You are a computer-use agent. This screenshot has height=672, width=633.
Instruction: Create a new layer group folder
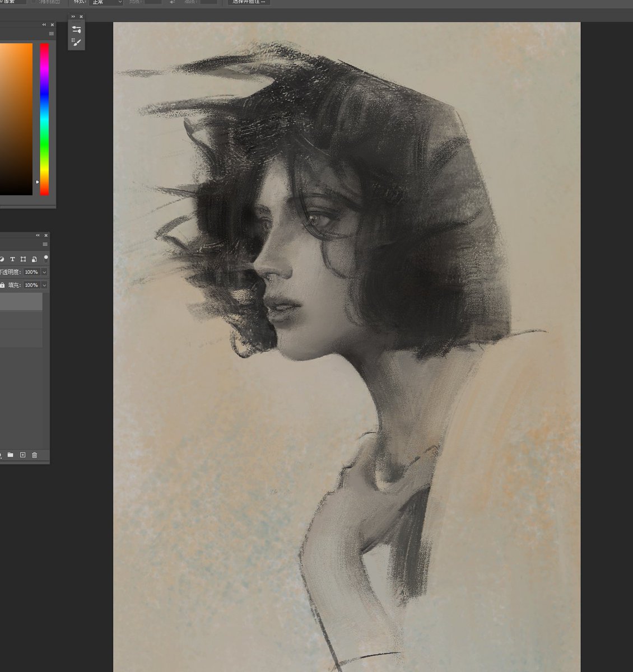[x=11, y=455]
